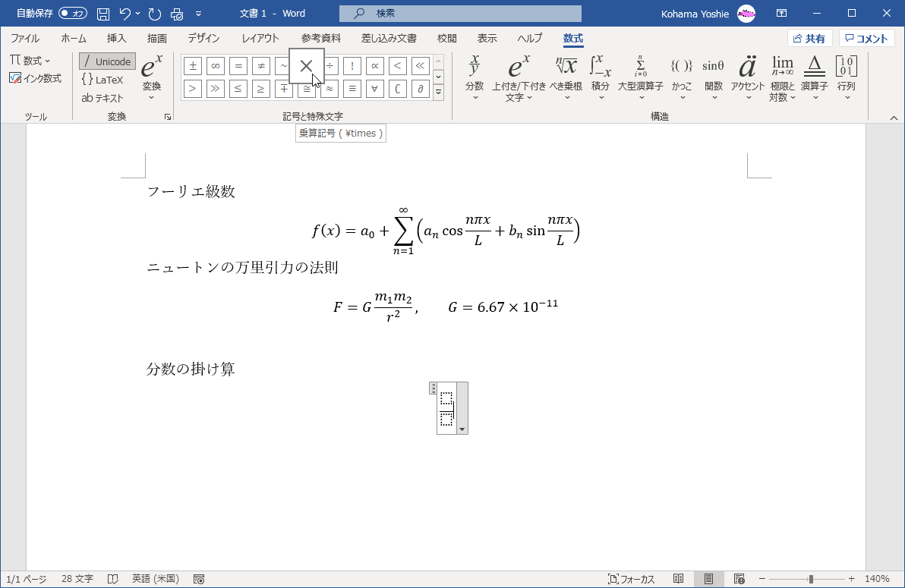The image size is (905, 588).
Task: Click the 共有 share button
Action: point(809,39)
